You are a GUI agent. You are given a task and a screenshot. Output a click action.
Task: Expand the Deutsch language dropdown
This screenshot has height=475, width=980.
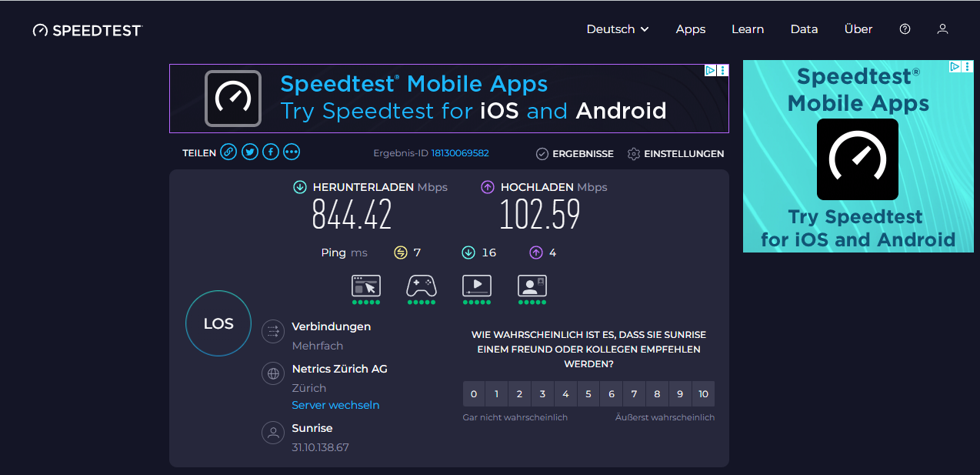tap(618, 29)
